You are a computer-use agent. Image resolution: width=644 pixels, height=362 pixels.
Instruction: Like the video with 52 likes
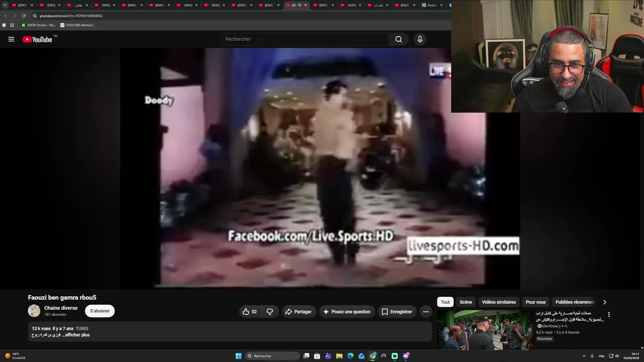point(250,312)
